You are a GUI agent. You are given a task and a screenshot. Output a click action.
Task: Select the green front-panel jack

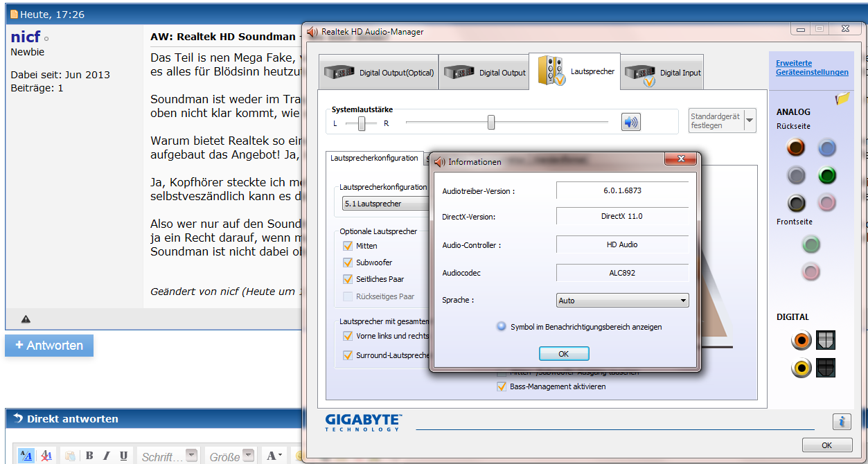811,244
